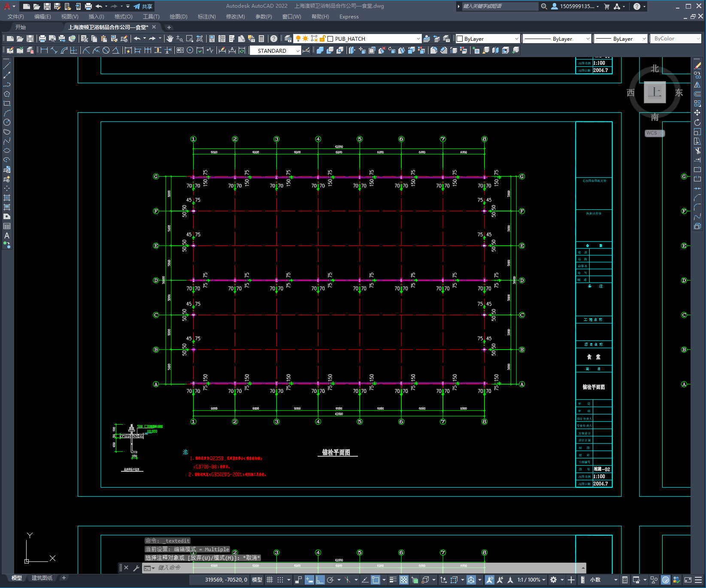This screenshot has width=706, height=588.
Task: Click the ViewCube 上 top face
Action: click(x=654, y=92)
